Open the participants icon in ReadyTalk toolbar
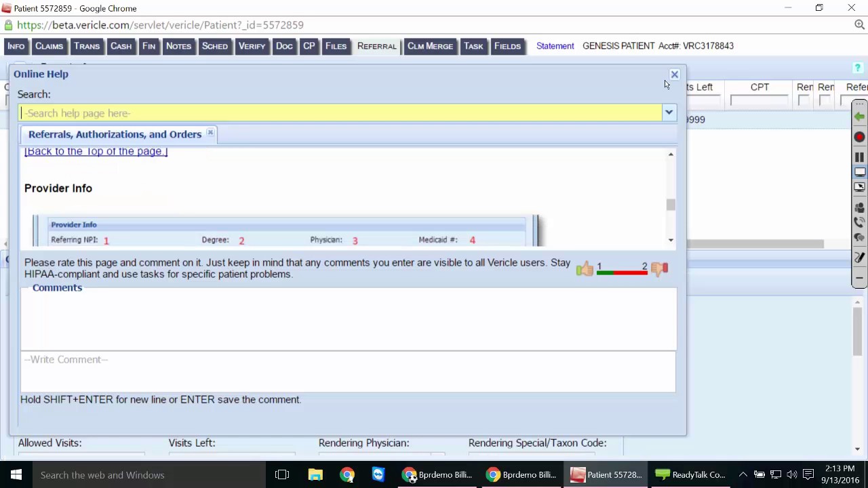The image size is (868, 488). pyautogui.click(x=859, y=207)
